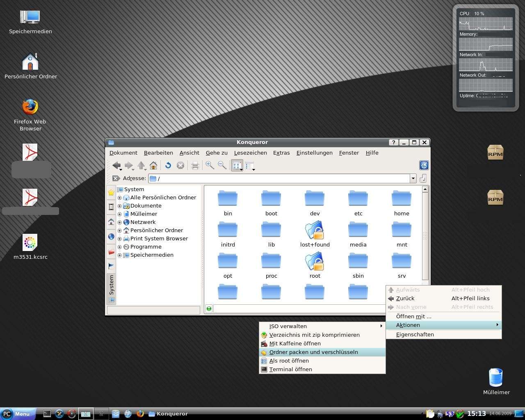Expand the Netzwerk tree node

click(x=120, y=222)
